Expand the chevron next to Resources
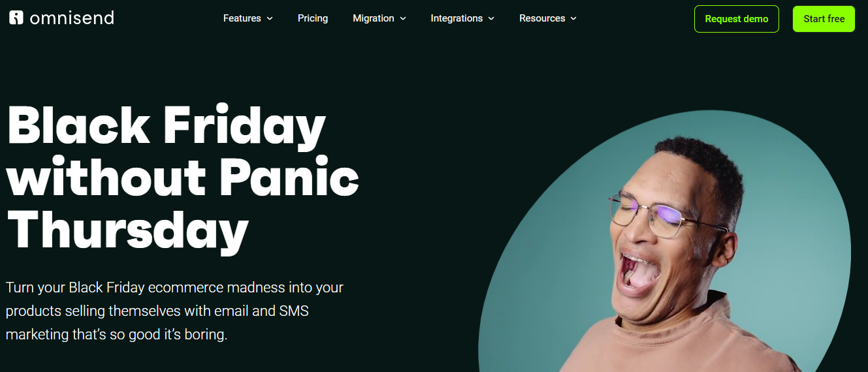868x372 pixels. pyautogui.click(x=573, y=19)
